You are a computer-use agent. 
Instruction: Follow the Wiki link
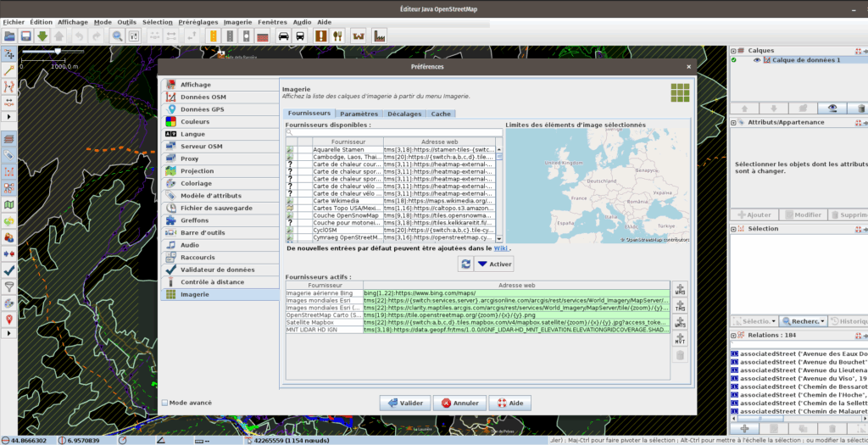coord(501,249)
